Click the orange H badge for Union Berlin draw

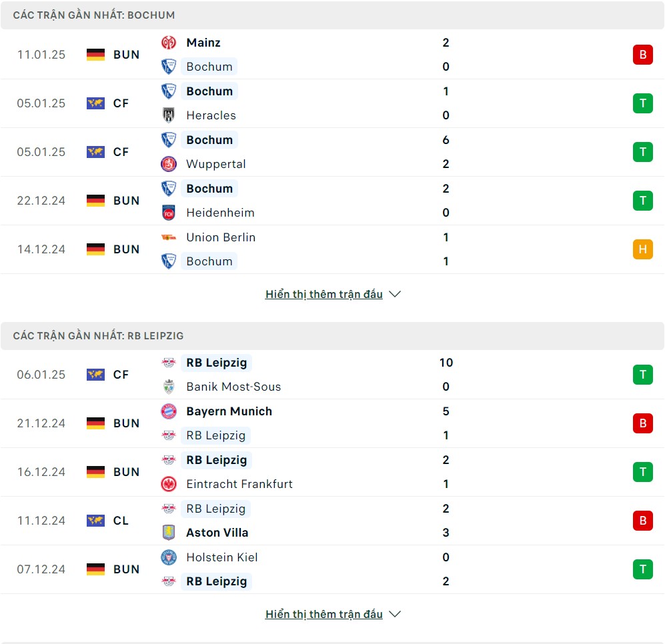[643, 249]
